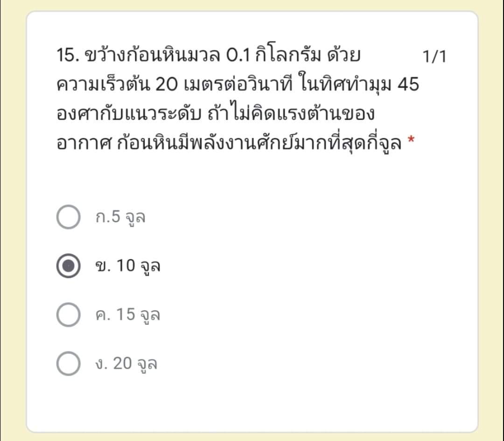
Task: Click the answer label ค. 15 จูล
Action: coord(127,315)
